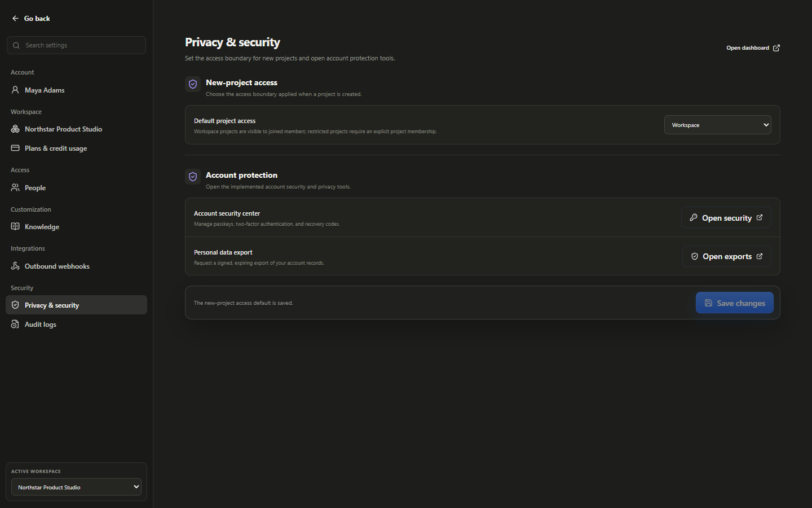Viewport: 812px width, 508px height.
Task: Focus the Search settings input field
Action: 76,45
